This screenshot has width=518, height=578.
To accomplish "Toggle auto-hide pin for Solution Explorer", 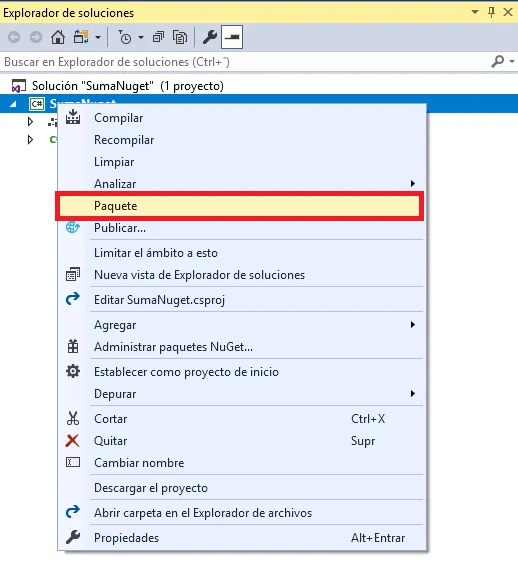I will pyautogui.click(x=491, y=13).
